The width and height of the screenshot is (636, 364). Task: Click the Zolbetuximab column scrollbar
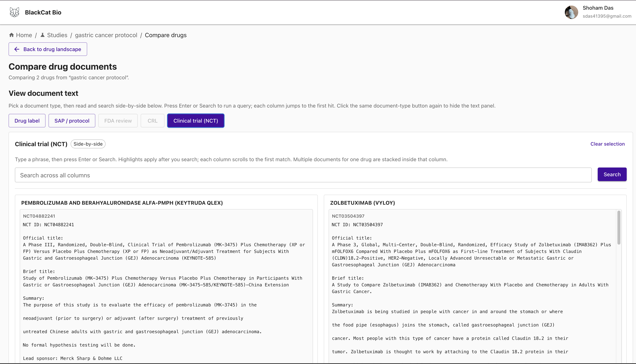pos(619,227)
